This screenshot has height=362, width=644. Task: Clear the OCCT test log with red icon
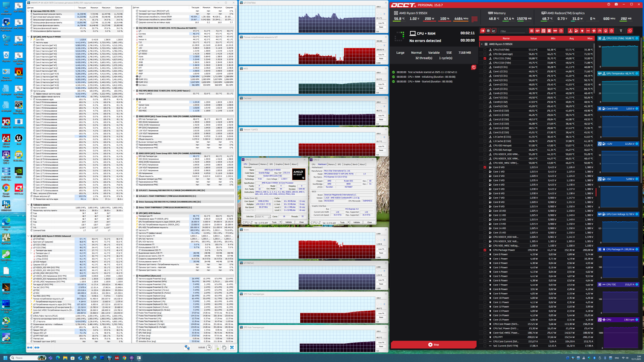tap(474, 67)
